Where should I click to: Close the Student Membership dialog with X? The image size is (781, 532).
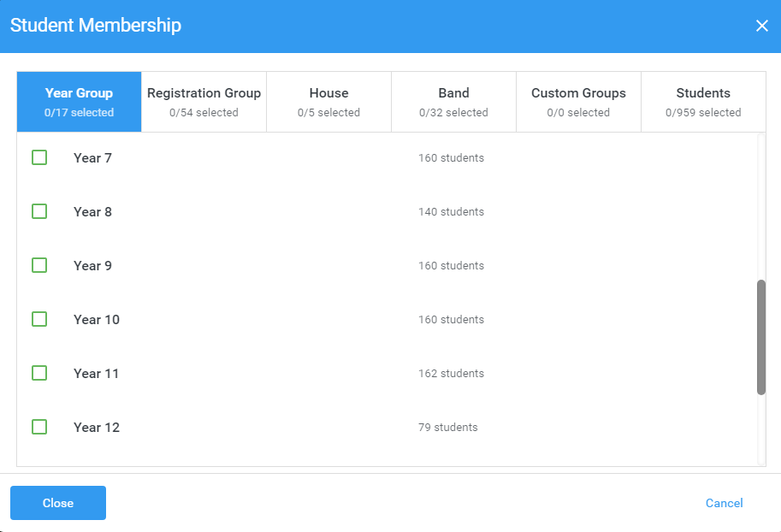coord(761,26)
